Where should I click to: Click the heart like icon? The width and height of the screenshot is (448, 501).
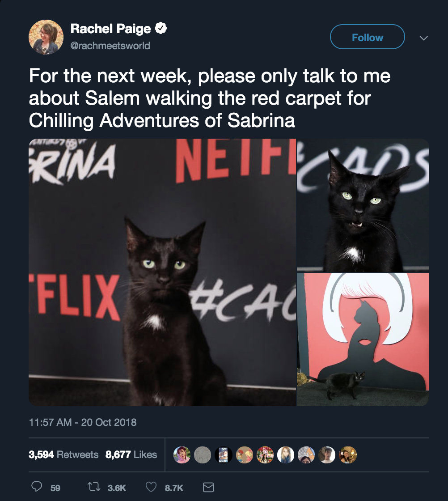tap(151, 487)
